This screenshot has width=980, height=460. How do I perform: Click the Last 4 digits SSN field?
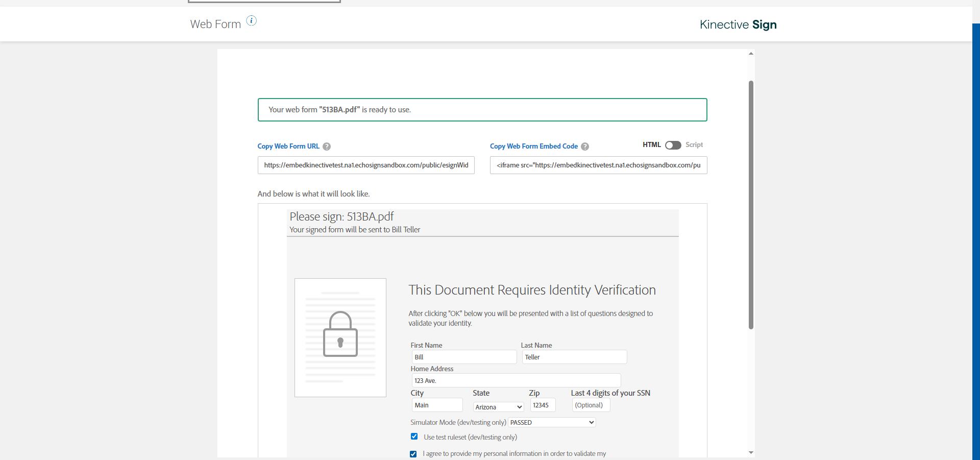(591, 405)
